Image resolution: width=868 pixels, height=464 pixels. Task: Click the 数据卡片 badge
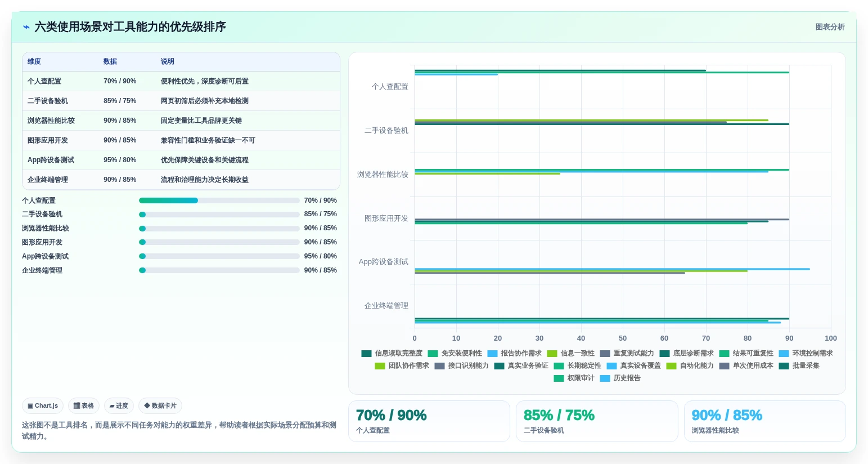160,405
